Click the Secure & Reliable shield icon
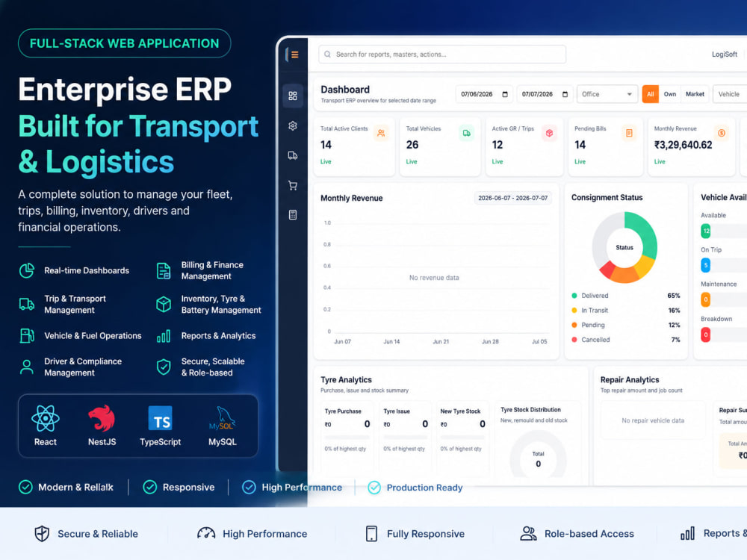The image size is (747, 560). click(42, 533)
